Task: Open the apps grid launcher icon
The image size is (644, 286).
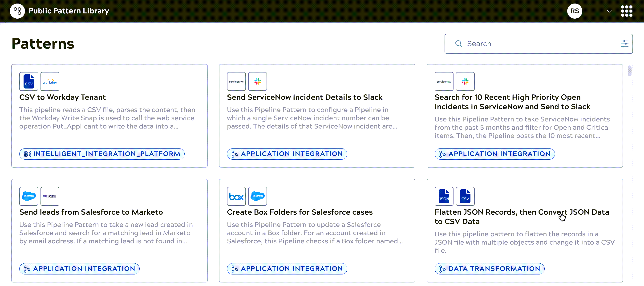Action: pos(627,11)
